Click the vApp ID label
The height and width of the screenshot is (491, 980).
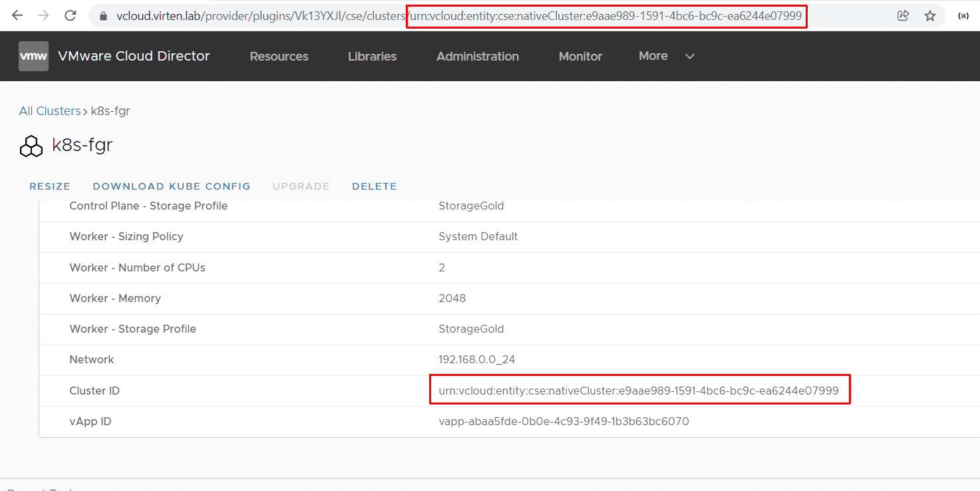[x=90, y=421]
